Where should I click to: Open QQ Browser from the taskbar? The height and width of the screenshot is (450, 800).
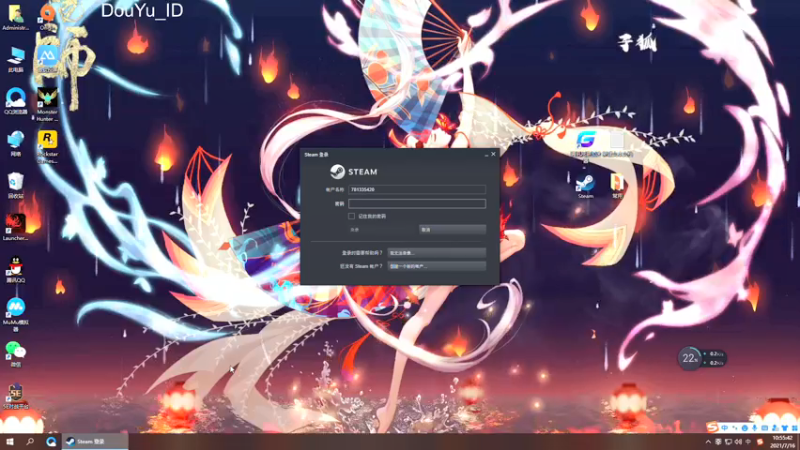(51, 441)
